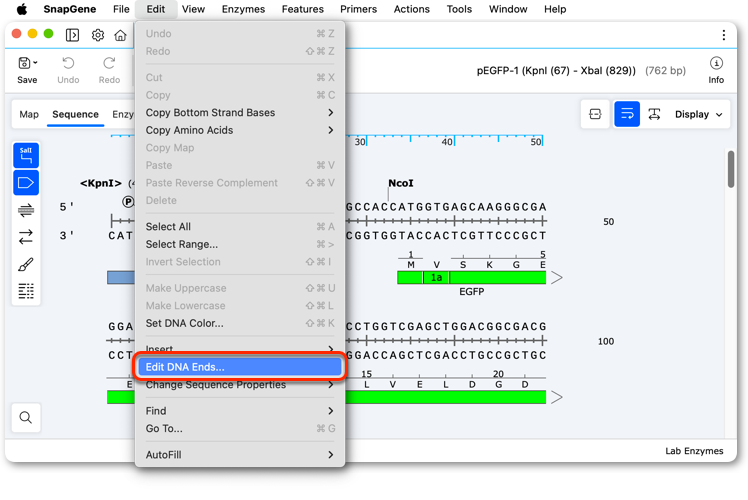748x500 pixels.
Task: Click the Lab Enzymes button
Action: click(694, 451)
